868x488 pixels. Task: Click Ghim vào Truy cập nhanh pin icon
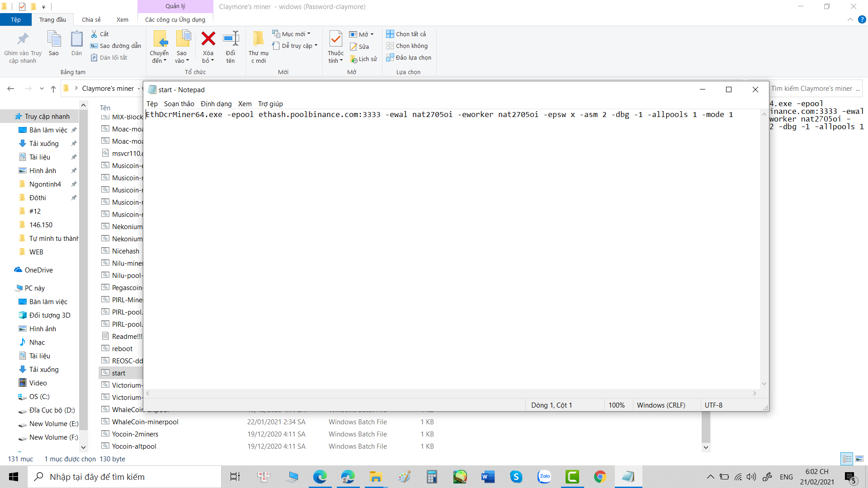pyautogui.click(x=23, y=39)
